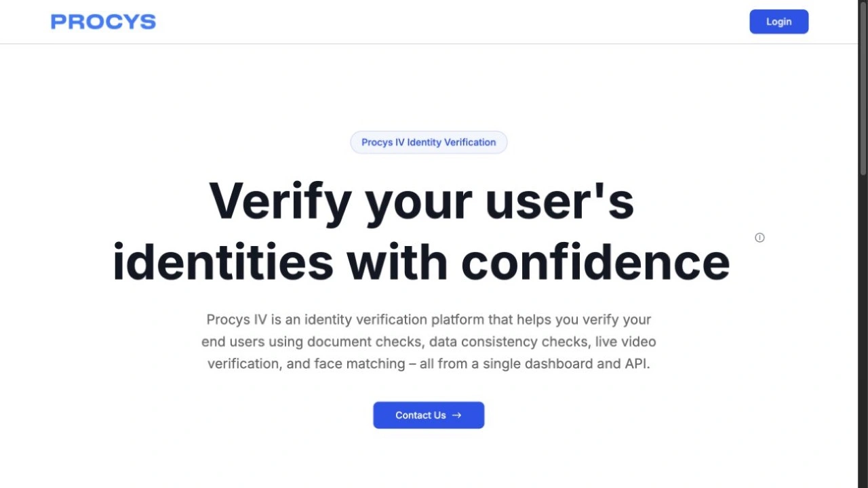Click the phrase 'live video' in description
868x488 pixels.
626,342
